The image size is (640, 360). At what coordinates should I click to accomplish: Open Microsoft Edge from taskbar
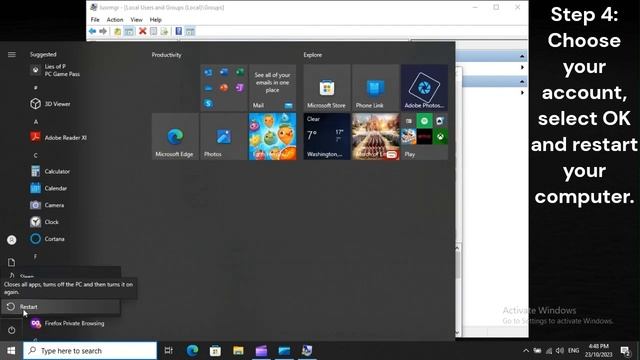click(192, 351)
